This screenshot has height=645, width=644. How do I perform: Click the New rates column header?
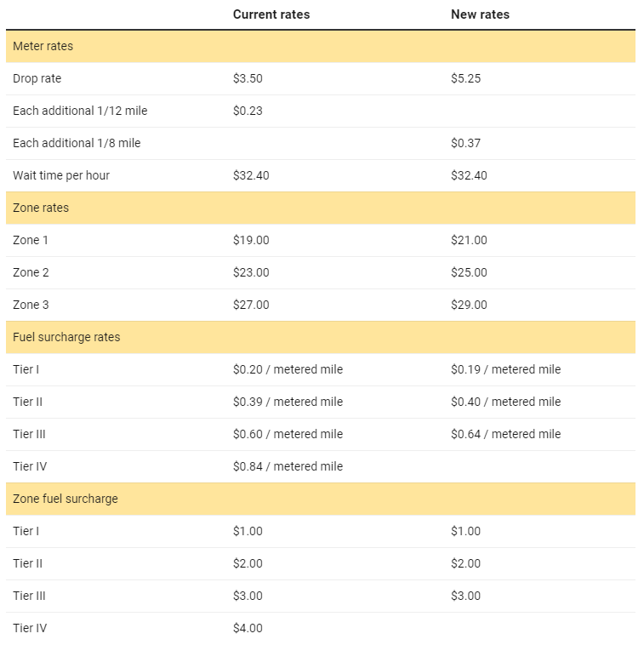tap(480, 14)
